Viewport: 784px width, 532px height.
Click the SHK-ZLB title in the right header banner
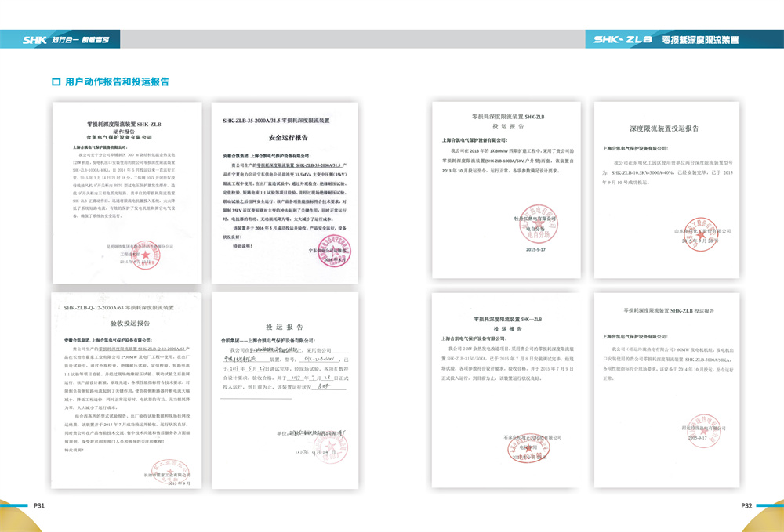[623, 39]
